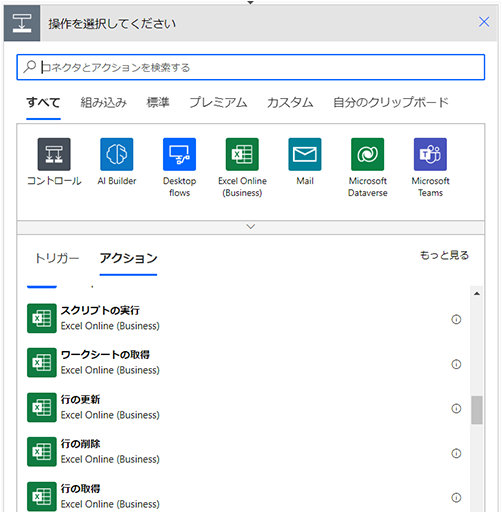Show info for ワークシートの取得 action
The width and height of the screenshot is (502, 513).
coord(456,364)
